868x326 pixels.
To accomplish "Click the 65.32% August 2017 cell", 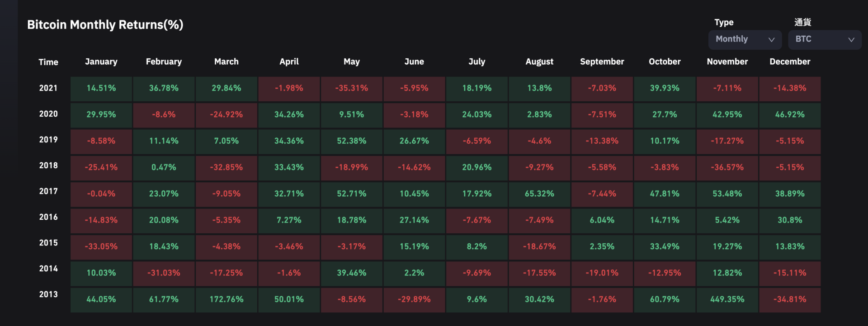I will [x=539, y=194].
